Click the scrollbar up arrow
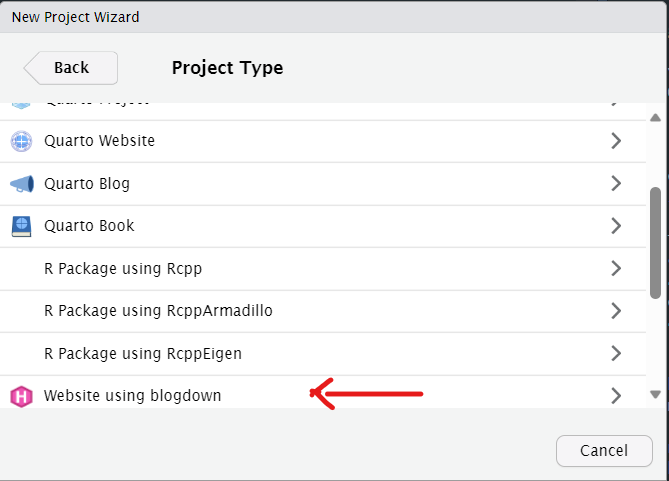This screenshot has height=481, width=669. pyautogui.click(x=655, y=118)
